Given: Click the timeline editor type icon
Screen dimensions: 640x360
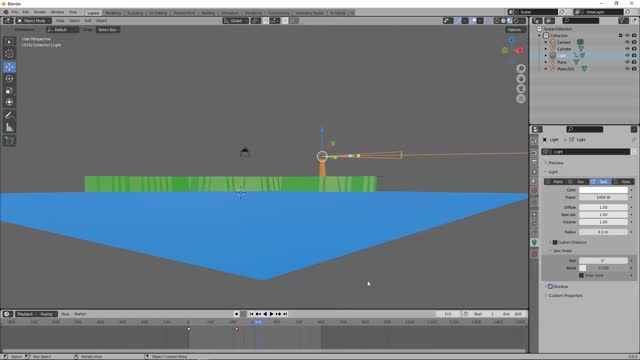Looking at the screenshot, I should 7,314.
